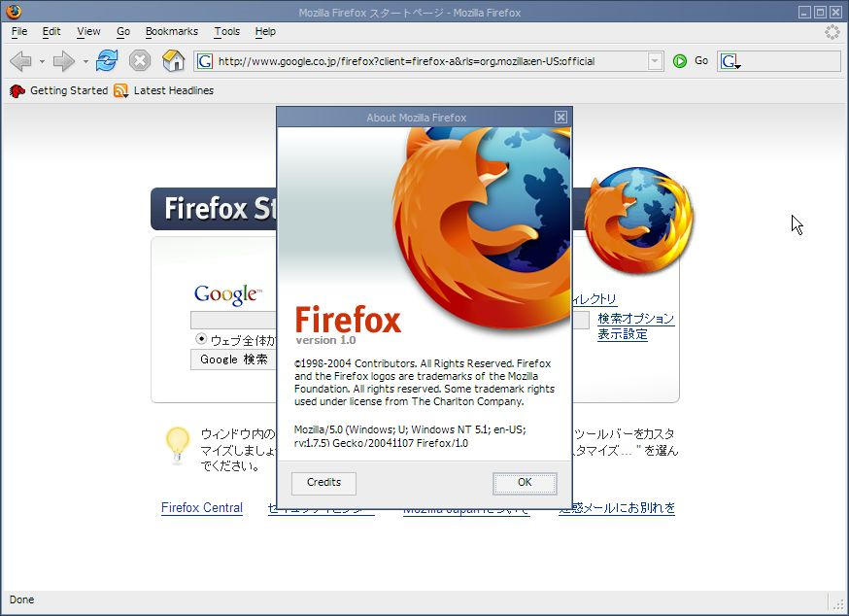Reload the page with the Reload icon
The height and width of the screenshot is (616, 849).
click(107, 60)
